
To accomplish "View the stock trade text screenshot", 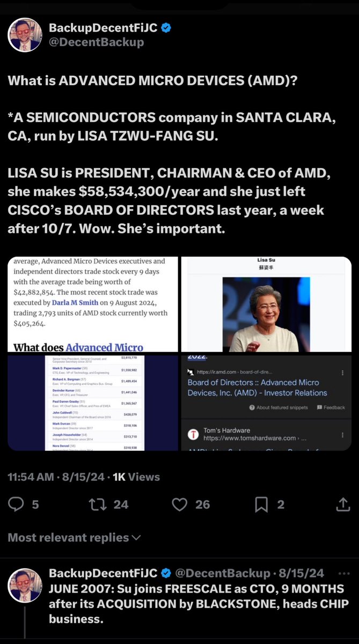I will point(92,304).
